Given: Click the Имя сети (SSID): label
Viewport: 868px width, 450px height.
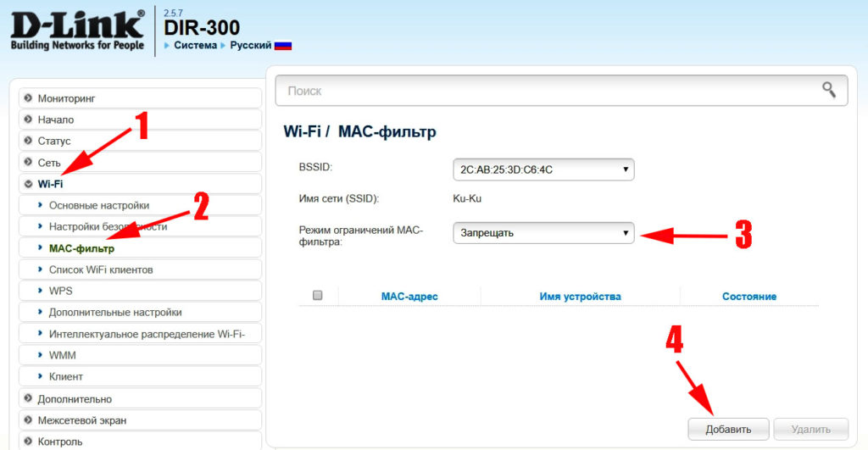Looking at the screenshot, I should 339,198.
